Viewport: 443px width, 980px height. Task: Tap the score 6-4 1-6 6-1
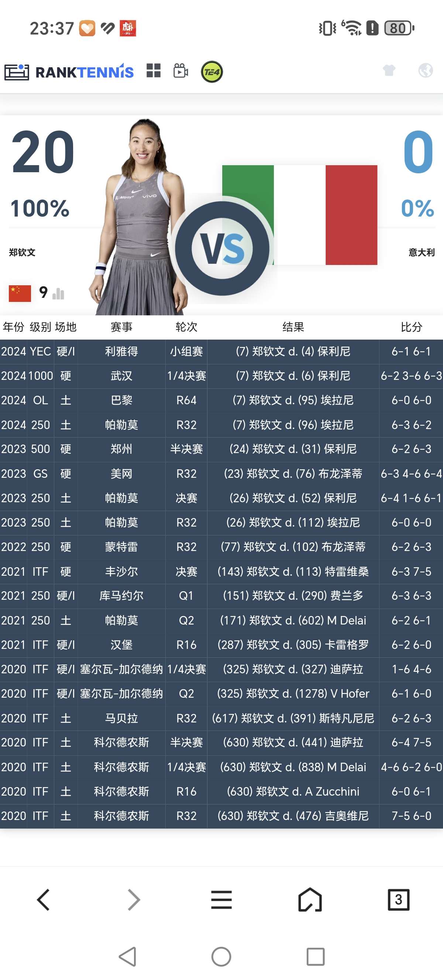(412, 498)
